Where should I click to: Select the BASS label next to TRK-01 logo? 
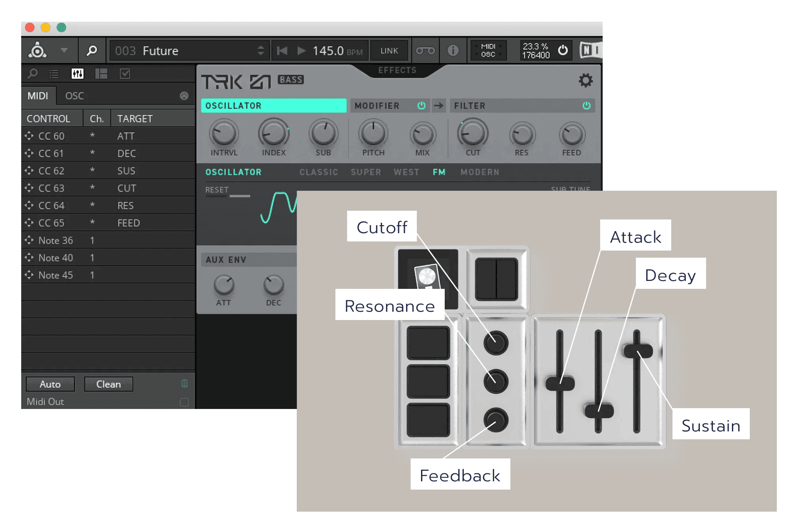point(291,80)
